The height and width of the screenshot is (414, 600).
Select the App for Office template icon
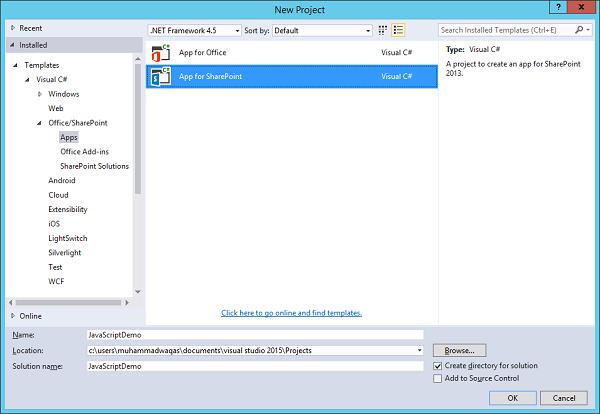[161, 53]
